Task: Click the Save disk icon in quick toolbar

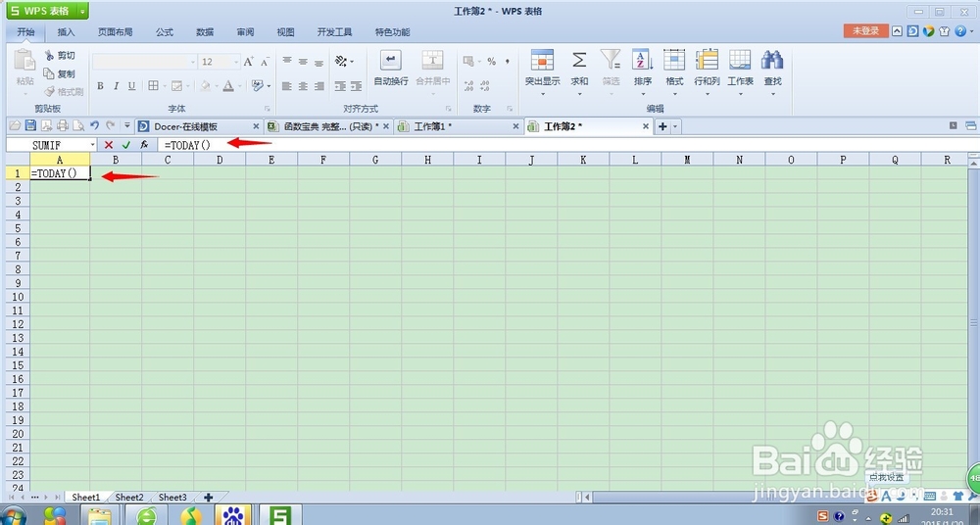Action: [30, 125]
